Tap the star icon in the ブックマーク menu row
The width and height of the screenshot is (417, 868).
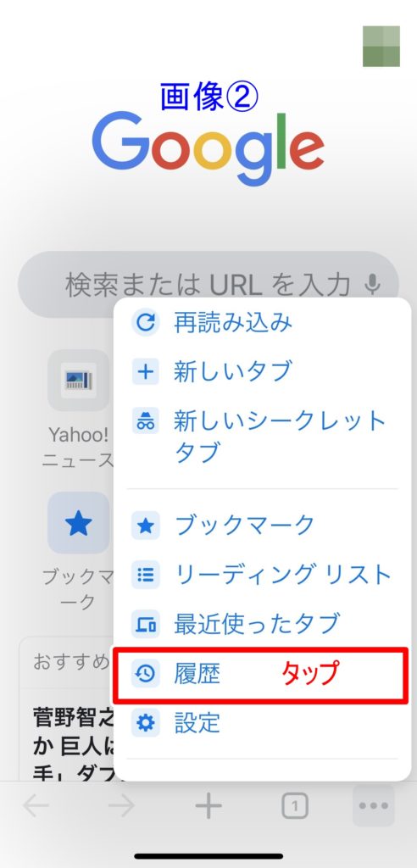[x=146, y=526]
